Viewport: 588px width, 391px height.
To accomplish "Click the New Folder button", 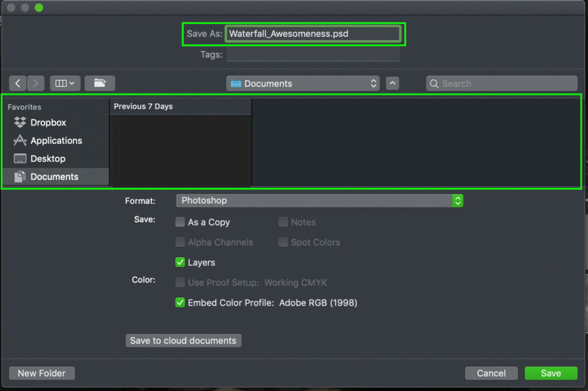I will 42,373.
